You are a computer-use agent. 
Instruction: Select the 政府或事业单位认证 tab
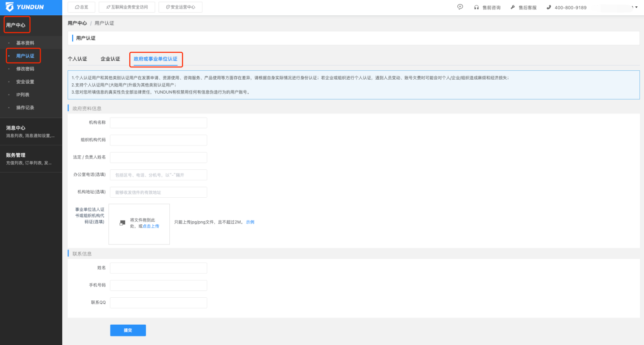(155, 59)
